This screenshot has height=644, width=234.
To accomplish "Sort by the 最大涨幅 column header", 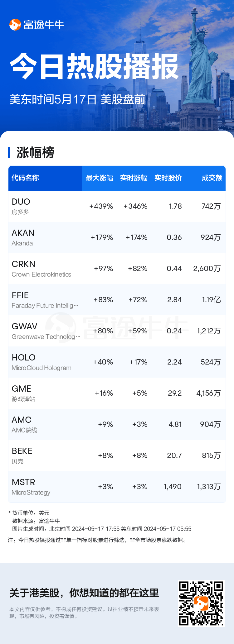I will click(x=99, y=178).
